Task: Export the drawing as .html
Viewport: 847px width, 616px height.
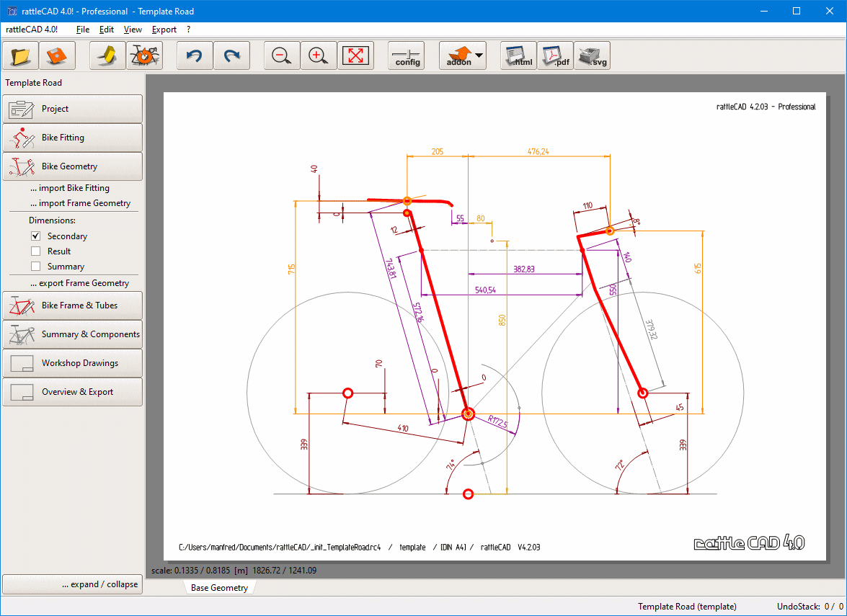Action: click(518, 55)
